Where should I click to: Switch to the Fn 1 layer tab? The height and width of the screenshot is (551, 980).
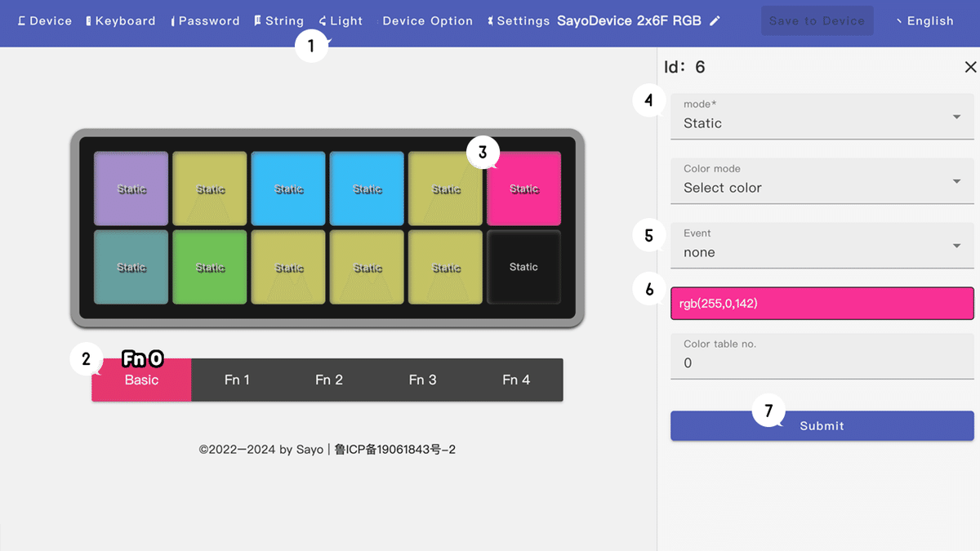(237, 380)
